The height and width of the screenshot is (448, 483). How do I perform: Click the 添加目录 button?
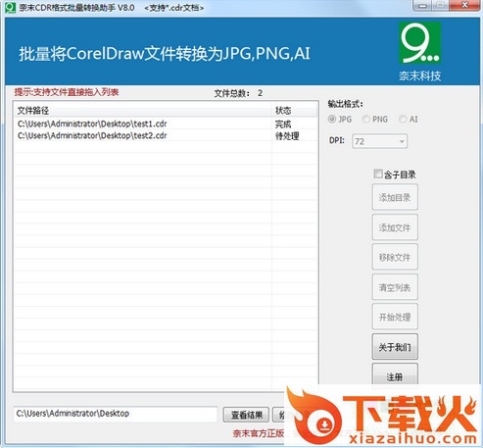(395, 197)
